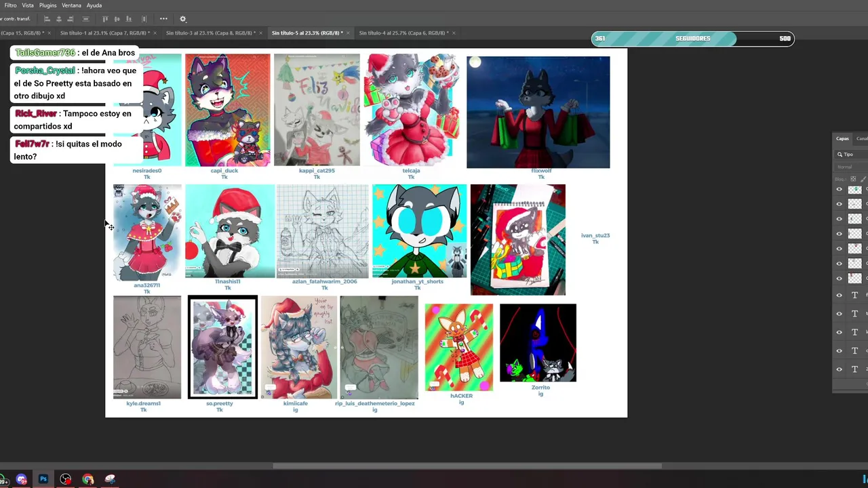Toggle visibility of third layer from top
This screenshot has width=868, height=488.
click(x=839, y=219)
